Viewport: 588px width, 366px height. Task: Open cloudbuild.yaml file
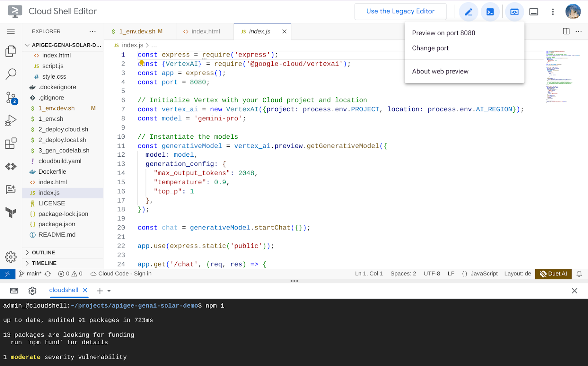[63, 161]
